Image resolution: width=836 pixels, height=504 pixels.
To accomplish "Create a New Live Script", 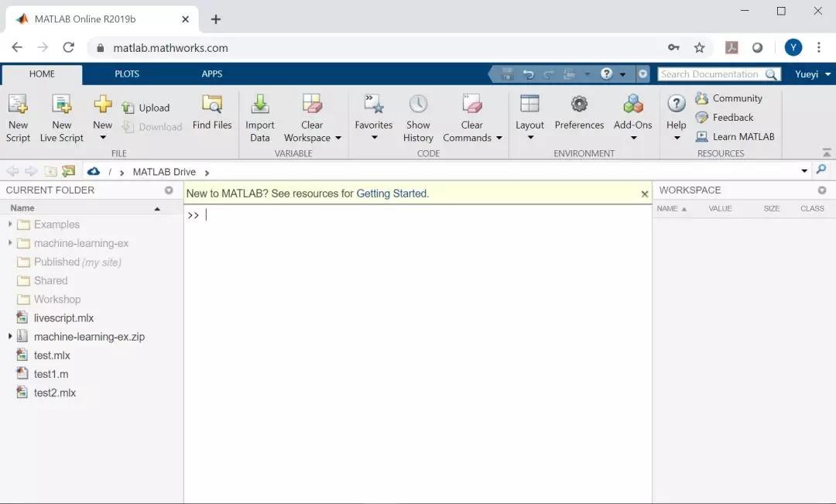I will [61, 118].
